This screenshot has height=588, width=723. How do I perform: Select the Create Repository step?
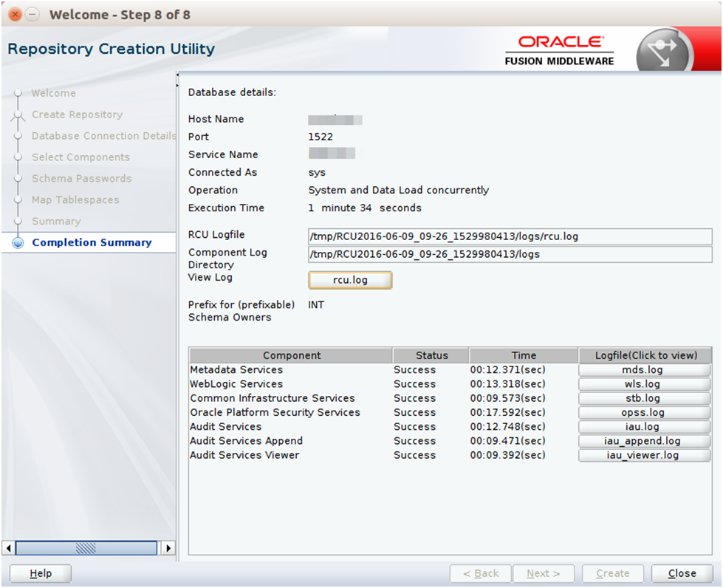pyautogui.click(x=77, y=114)
